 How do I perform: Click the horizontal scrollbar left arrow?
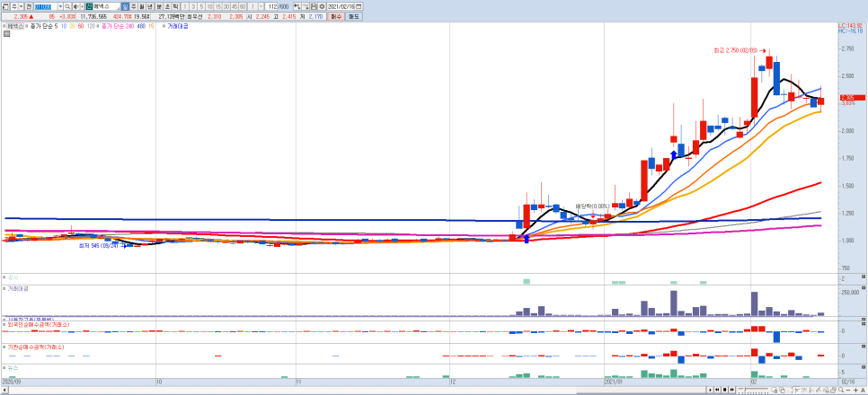tap(3, 390)
